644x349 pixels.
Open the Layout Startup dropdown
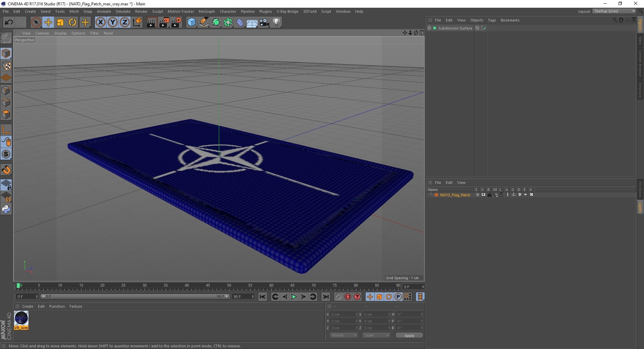coord(614,11)
